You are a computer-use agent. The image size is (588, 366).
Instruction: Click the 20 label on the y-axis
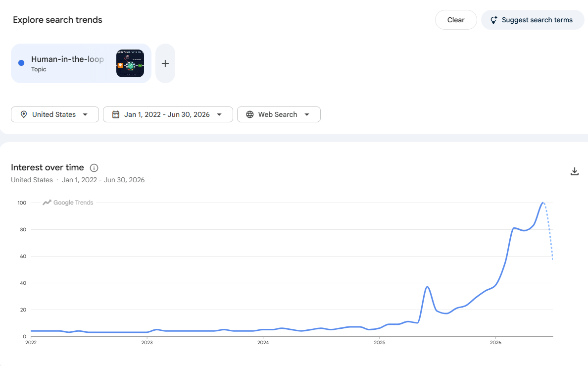[23, 310]
